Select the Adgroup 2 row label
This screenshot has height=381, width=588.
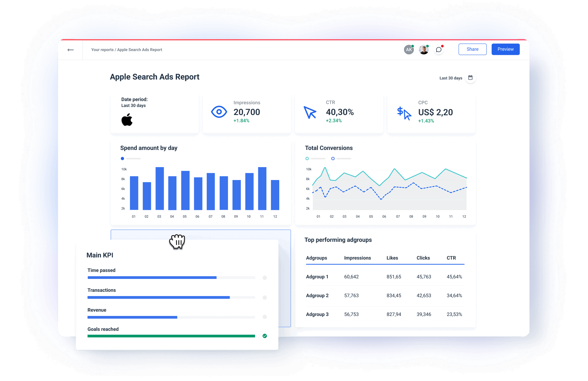317,295
